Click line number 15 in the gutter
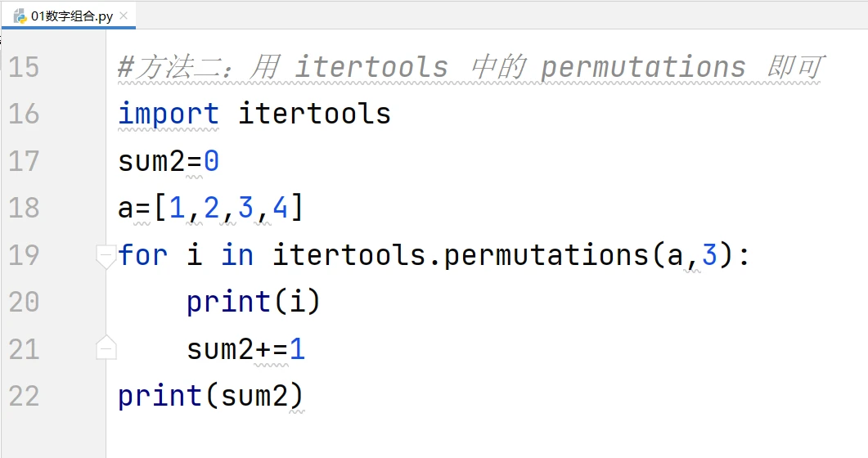This screenshot has width=868, height=458. click(x=24, y=67)
